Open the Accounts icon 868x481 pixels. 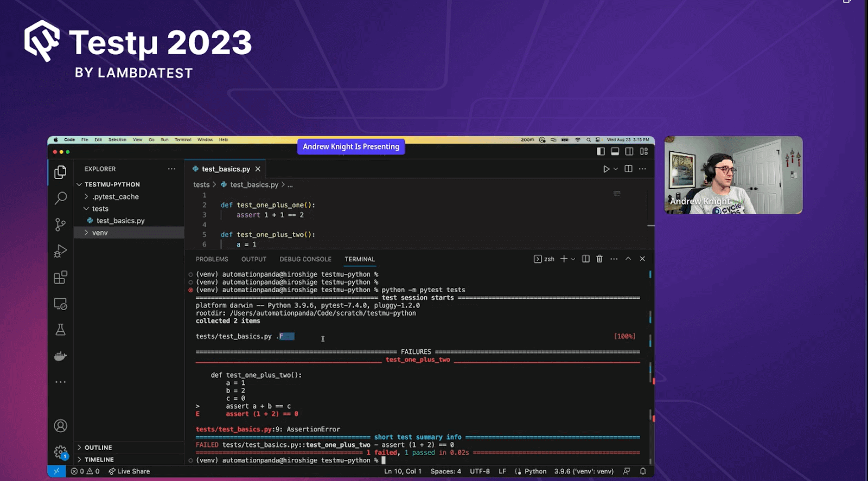coord(60,426)
